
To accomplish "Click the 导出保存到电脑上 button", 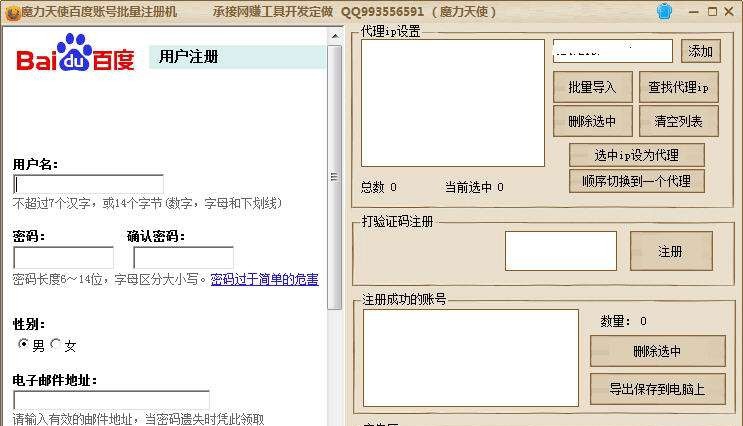I will [x=658, y=389].
